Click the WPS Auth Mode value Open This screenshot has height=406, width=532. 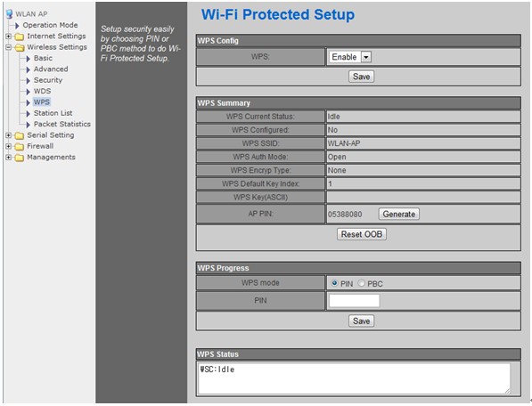337,157
